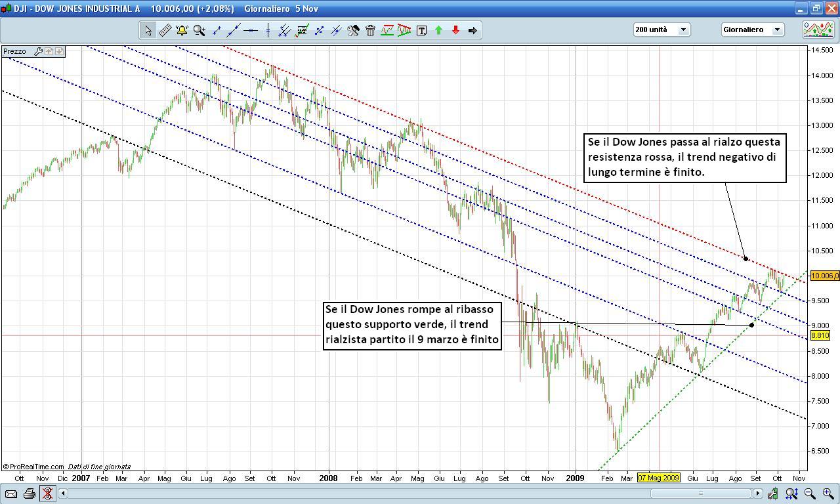
Task: Select the text annotation tool
Action: (x=421, y=30)
